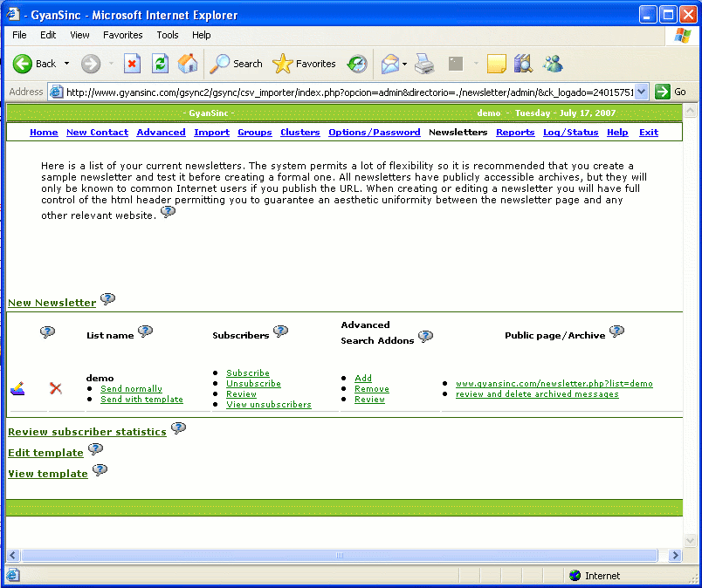Image resolution: width=702 pixels, height=588 pixels.
Task: Click the Send with template link
Action: point(141,400)
